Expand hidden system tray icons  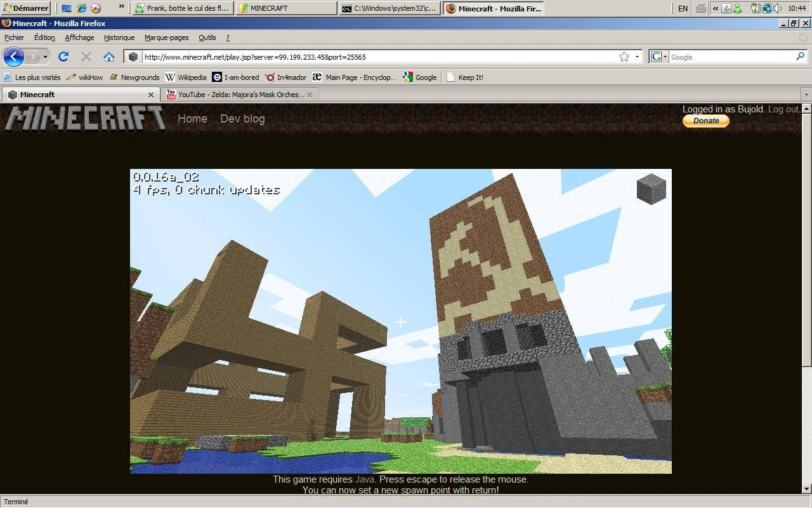716,8
